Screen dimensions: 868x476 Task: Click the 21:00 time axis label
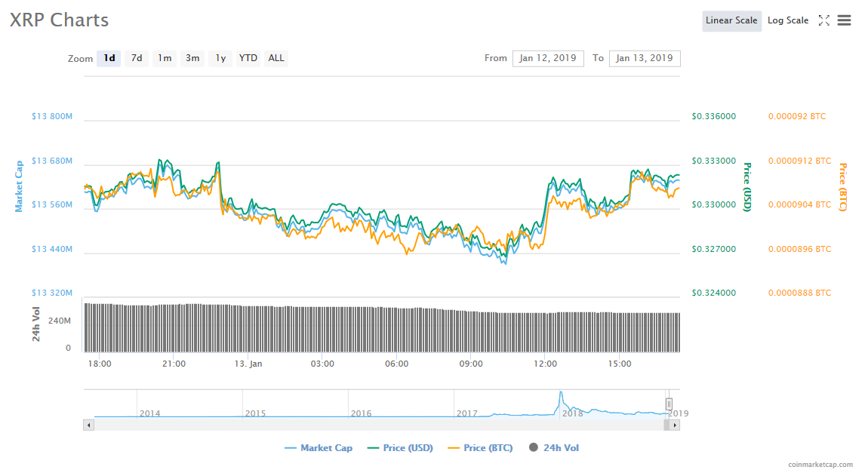[x=174, y=364]
